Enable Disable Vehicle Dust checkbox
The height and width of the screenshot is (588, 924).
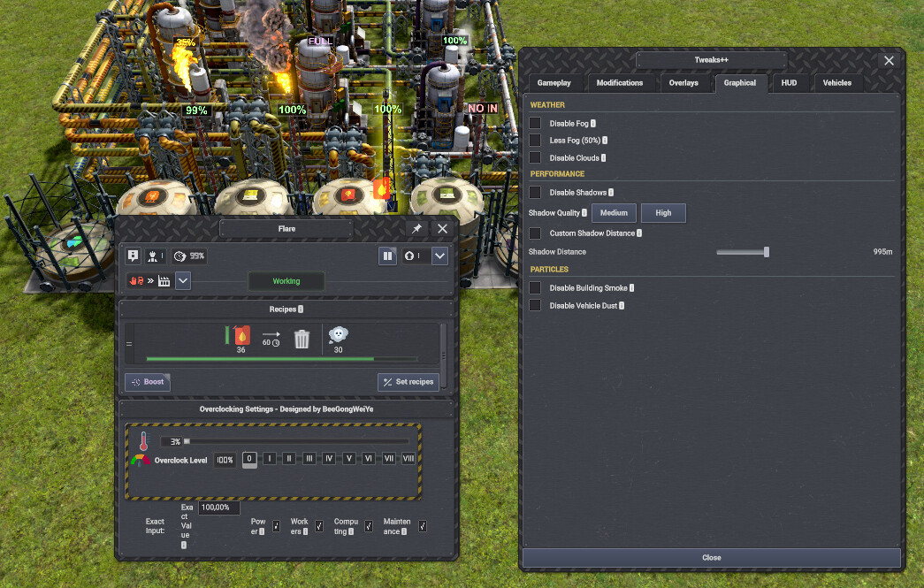coord(535,305)
